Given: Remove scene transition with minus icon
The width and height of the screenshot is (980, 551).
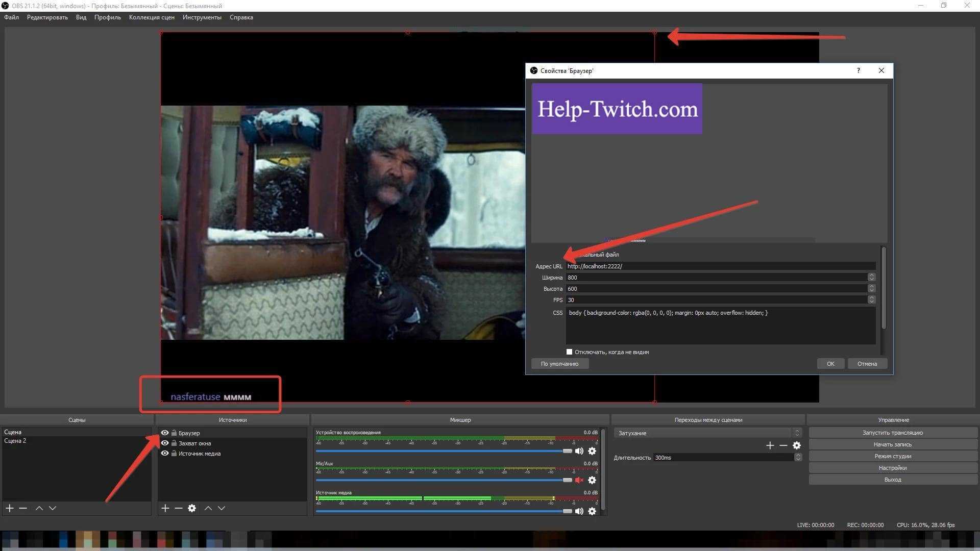Looking at the screenshot, I should point(783,445).
